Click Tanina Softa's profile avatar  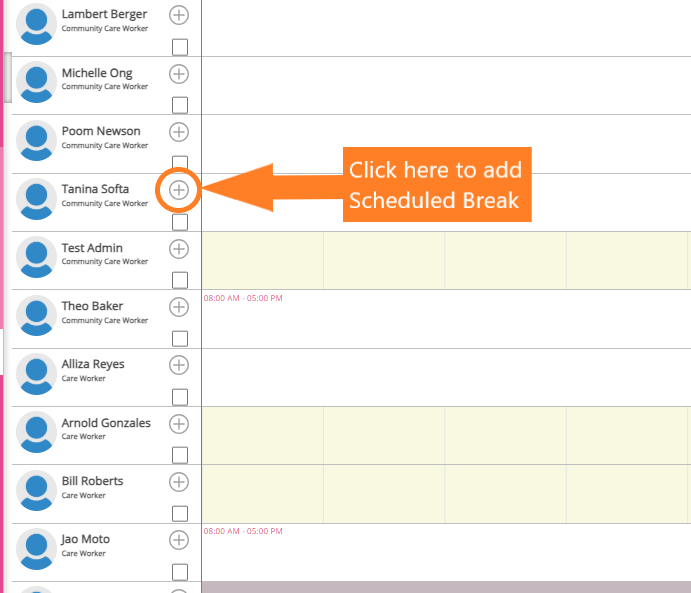click(37, 198)
